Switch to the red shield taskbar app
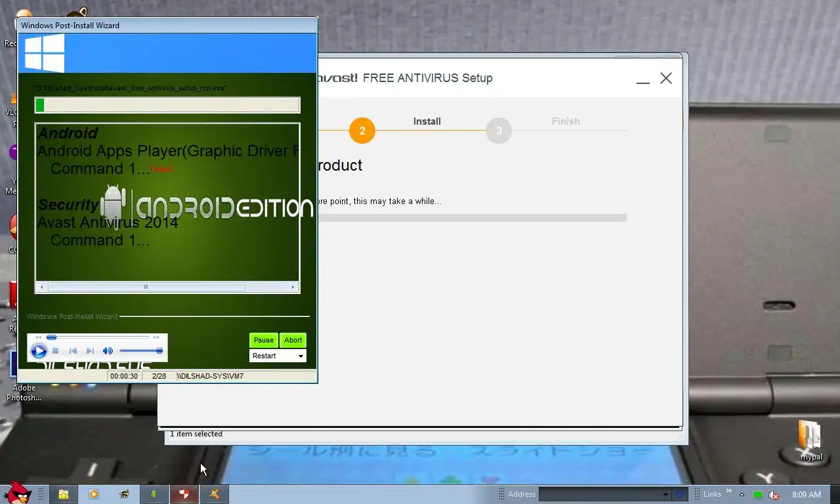Screen dimensions: 840x504 click(x=184, y=494)
